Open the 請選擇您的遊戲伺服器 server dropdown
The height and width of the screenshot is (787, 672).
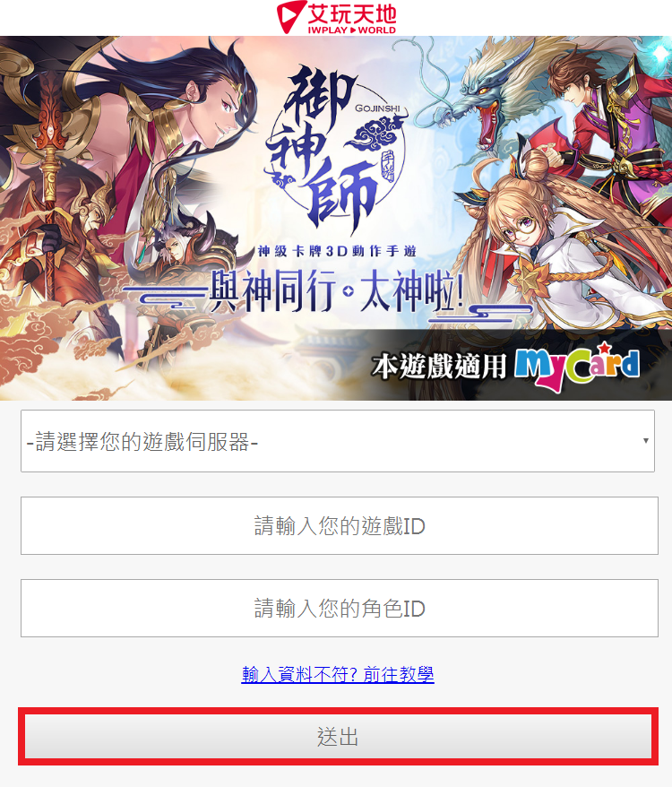pyautogui.click(x=338, y=441)
